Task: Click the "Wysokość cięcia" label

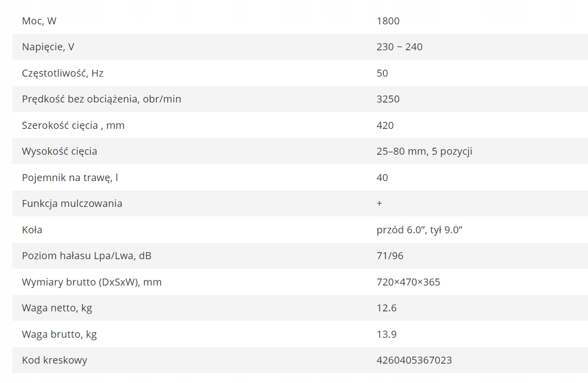Action: 59,151
